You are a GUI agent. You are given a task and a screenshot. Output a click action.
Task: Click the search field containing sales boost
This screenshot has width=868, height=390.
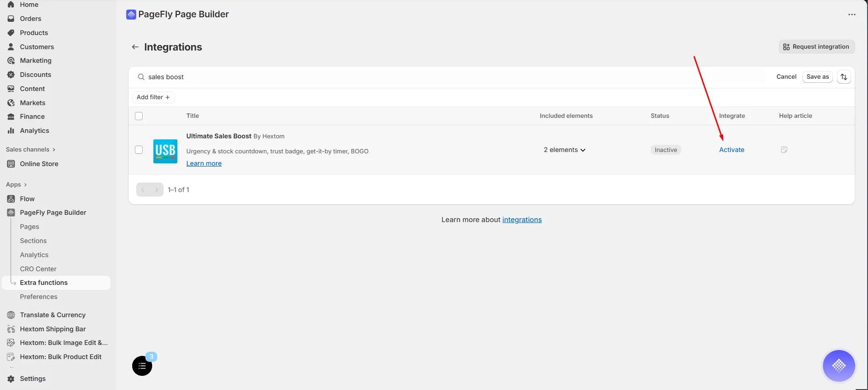[451, 77]
